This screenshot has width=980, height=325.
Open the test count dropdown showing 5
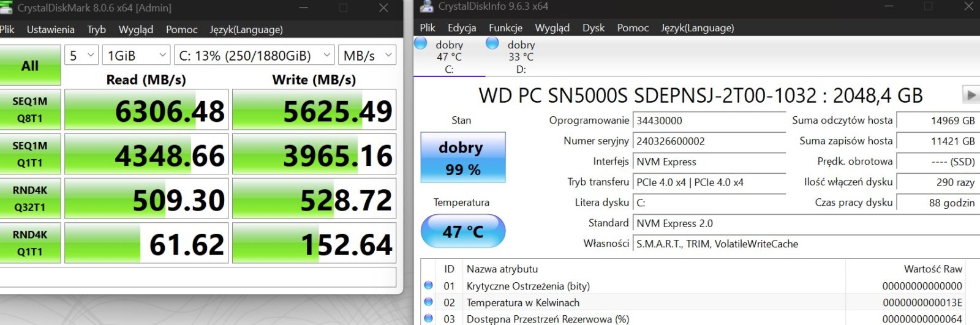click(81, 56)
